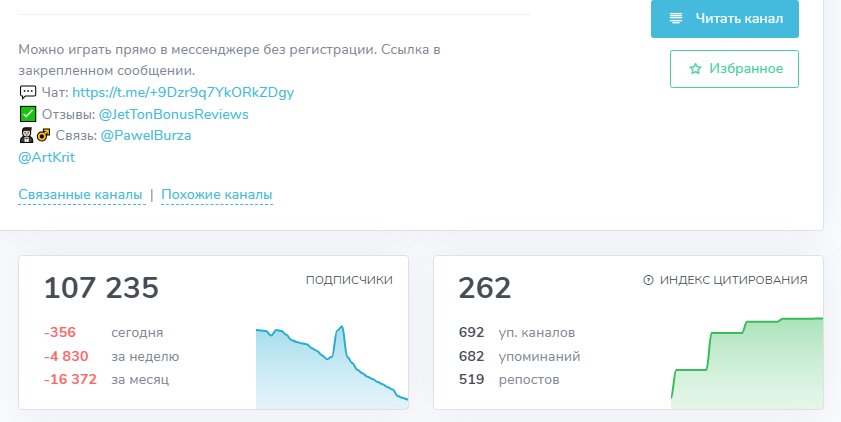The width and height of the screenshot is (841, 422).
Task: Click the green citation index chart
Action: [747, 363]
